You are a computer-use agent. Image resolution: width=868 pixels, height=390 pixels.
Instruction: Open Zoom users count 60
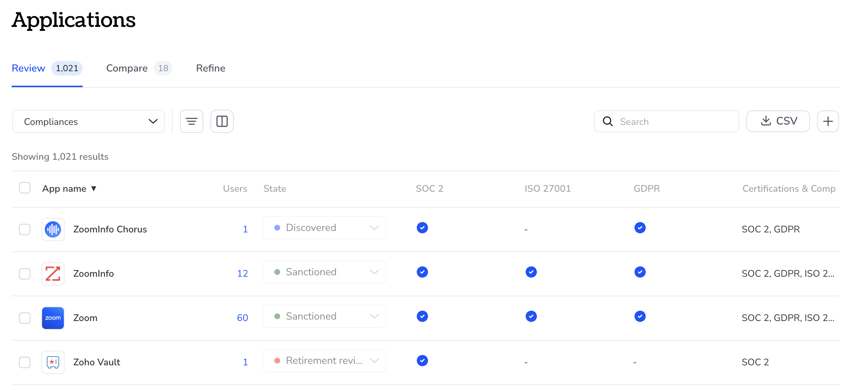(242, 318)
